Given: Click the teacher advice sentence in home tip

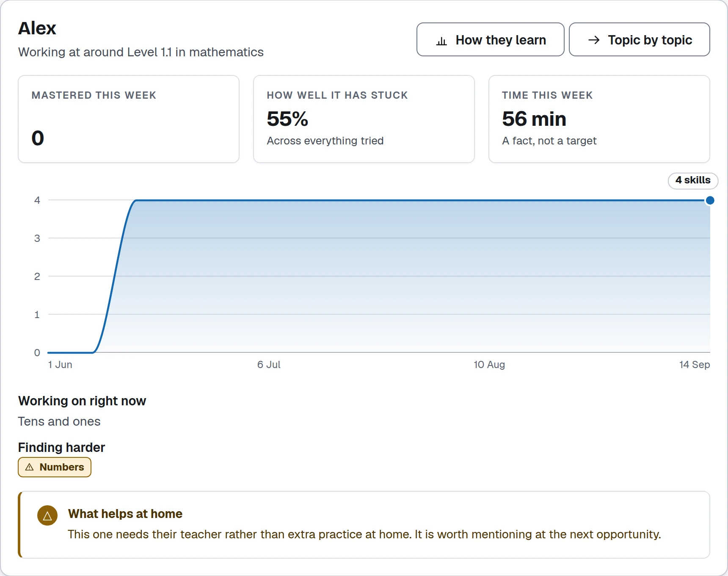Looking at the screenshot, I should pyautogui.click(x=364, y=534).
